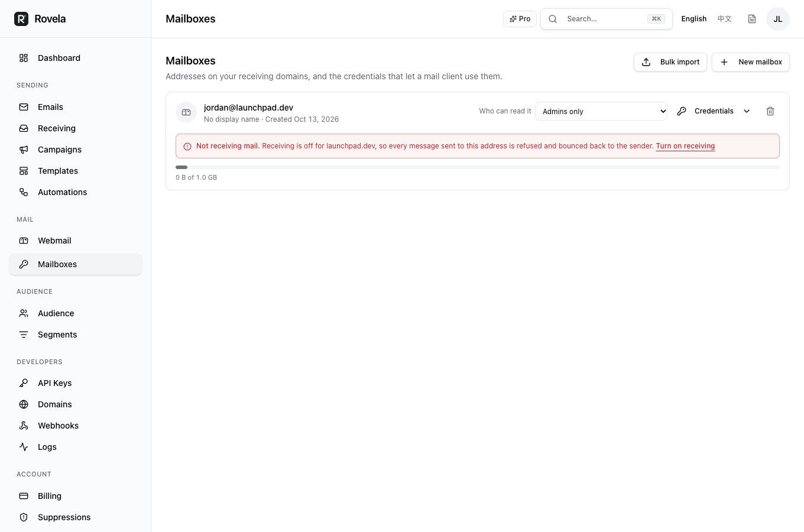Click the Audience people icon in sidebar
This screenshot has width=804, height=532.
[x=24, y=313]
